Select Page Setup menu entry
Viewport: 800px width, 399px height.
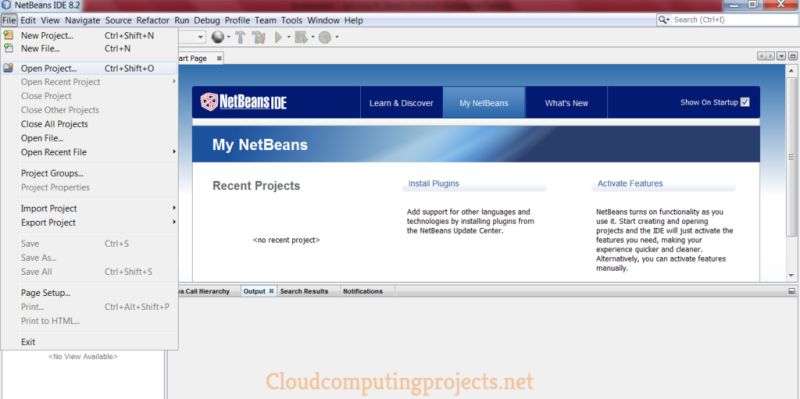click(89, 293)
